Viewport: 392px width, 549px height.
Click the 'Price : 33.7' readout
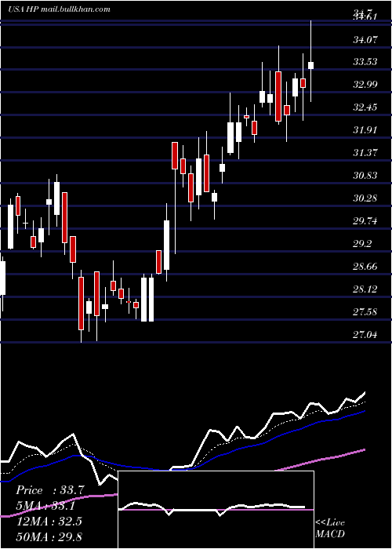click(50, 490)
